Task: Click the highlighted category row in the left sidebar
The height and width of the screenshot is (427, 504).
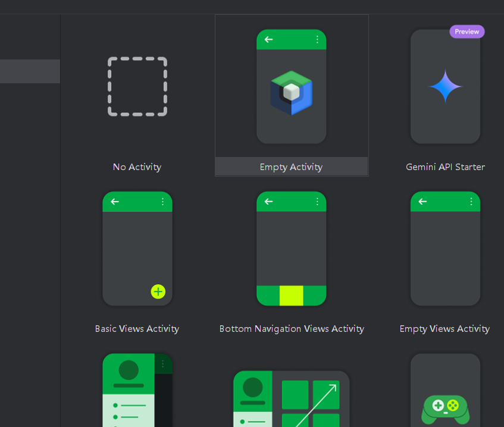Action: (x=30, y=71)
